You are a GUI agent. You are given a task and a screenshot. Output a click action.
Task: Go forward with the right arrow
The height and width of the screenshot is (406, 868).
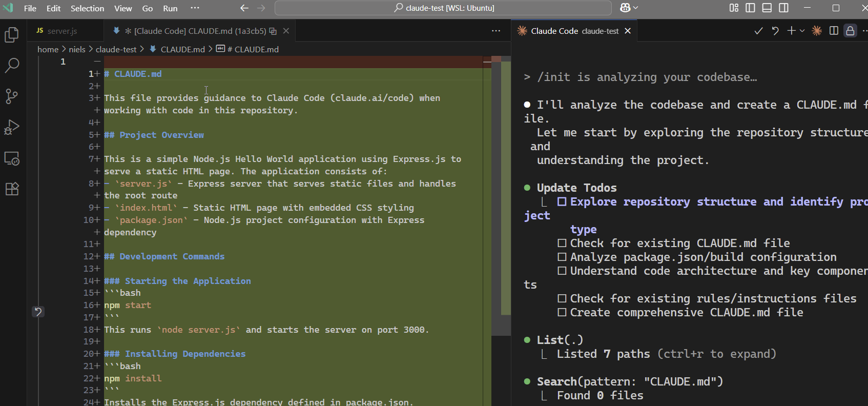click(x=261, y=8)
